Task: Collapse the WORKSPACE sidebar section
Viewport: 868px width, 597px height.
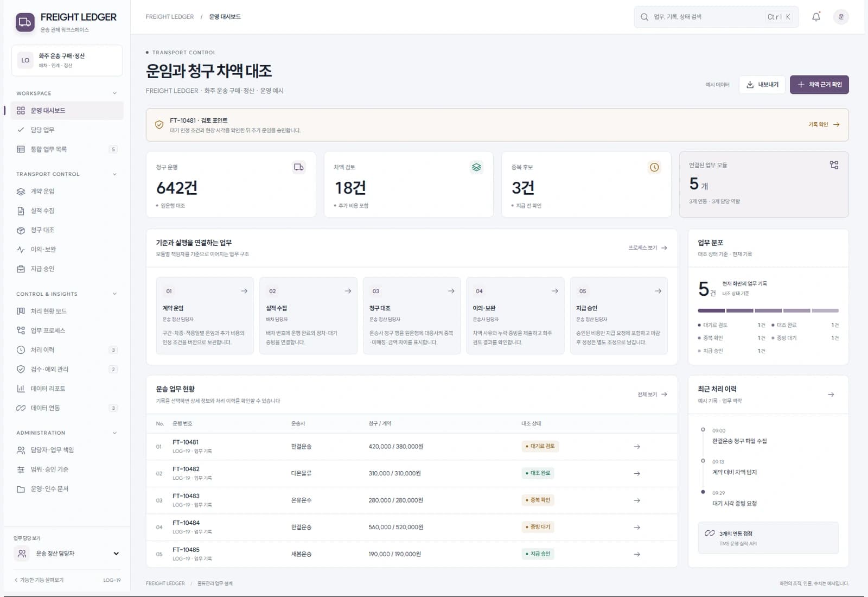Action: tap(114, 93)
